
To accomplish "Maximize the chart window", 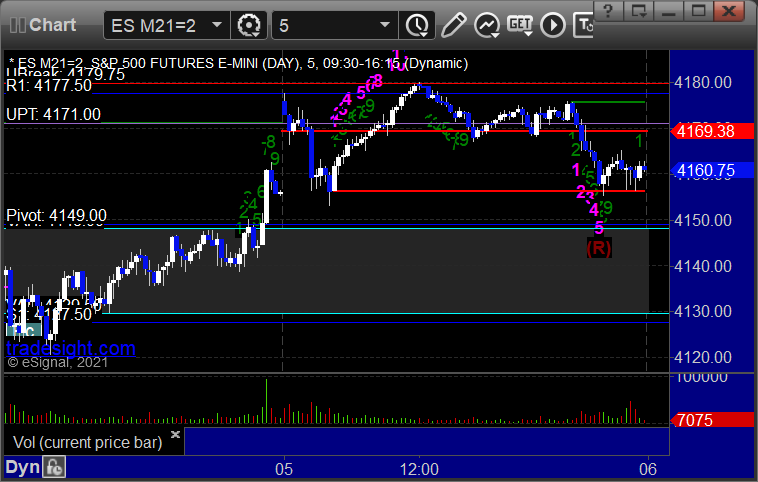I will [698, 10].
